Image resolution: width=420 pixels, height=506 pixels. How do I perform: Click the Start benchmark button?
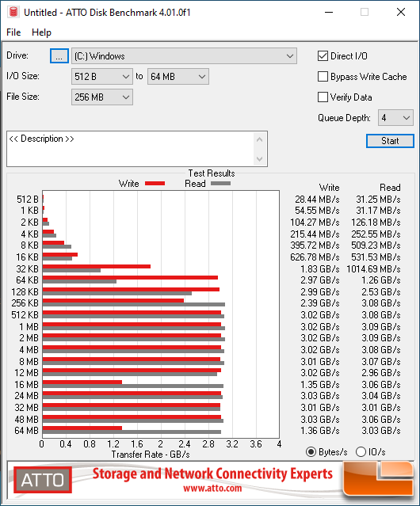(x=390, y=141)
